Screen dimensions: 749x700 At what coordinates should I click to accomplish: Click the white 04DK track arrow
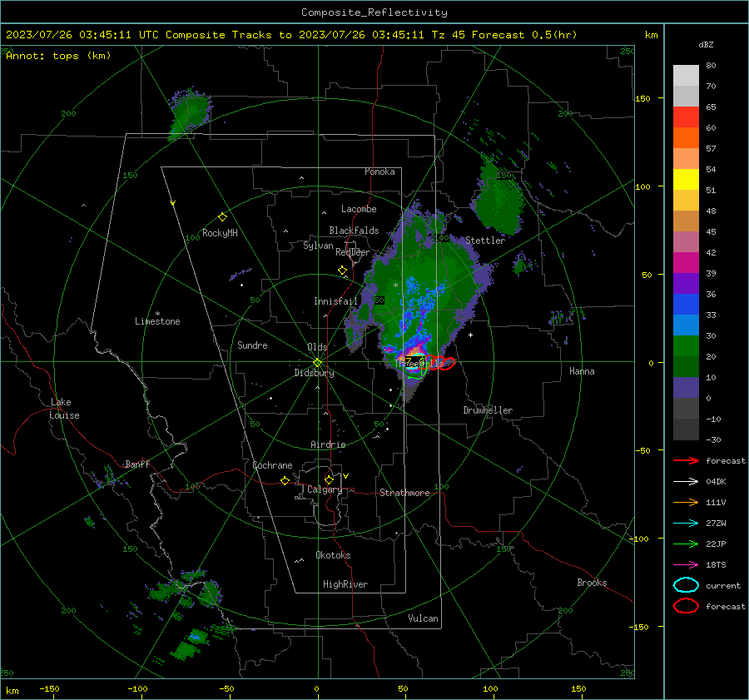pyautogui.click(x=686, y=482)
